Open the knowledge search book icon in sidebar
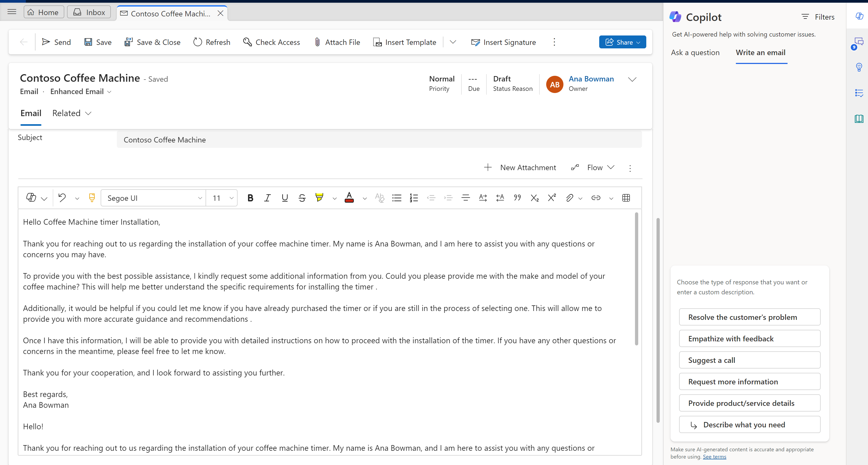The height and width of the screenshot is (465, 868). tap(859, 119)
